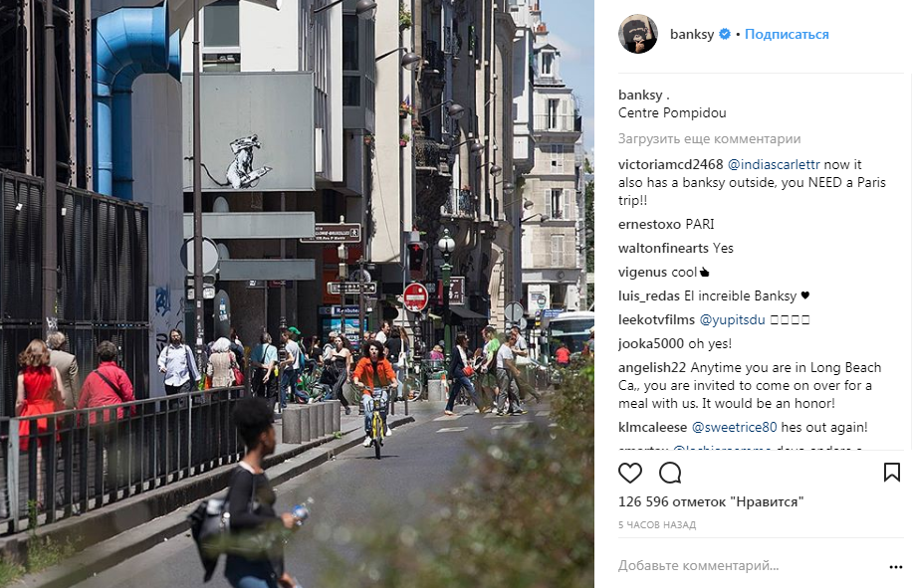Open the angelish22 commenter profile
The height and width of the screenshot is (588, 912).
pyautogui.click(x=652, y=368)
